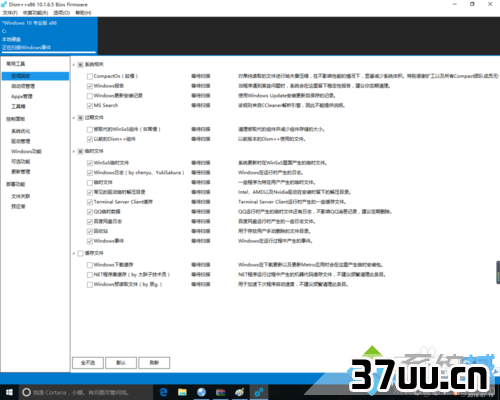Check the 被取代的WinSxS组件 checkbox
Screen dimensions: 500x400
tap(89, 129)
